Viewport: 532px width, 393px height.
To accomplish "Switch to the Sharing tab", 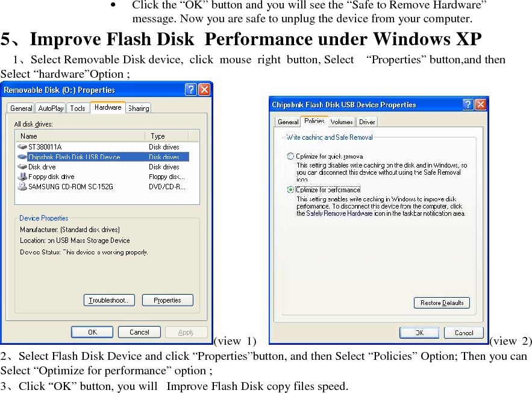I will click(x=138, y=108).
